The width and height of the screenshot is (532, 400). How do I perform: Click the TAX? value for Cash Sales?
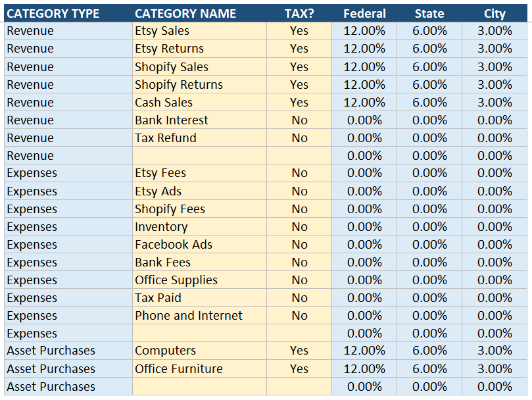[299, 102]
